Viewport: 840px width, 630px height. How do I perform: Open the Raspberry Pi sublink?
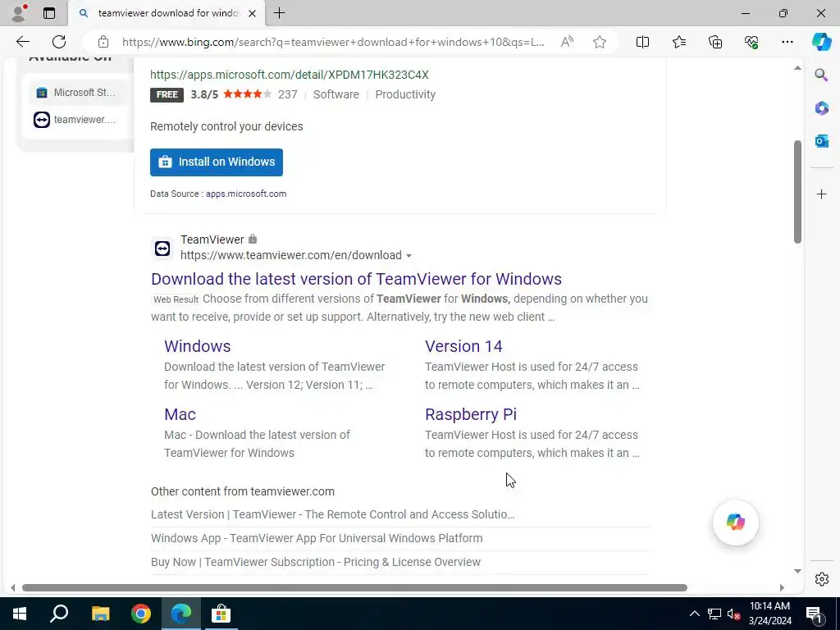point(470,414)
